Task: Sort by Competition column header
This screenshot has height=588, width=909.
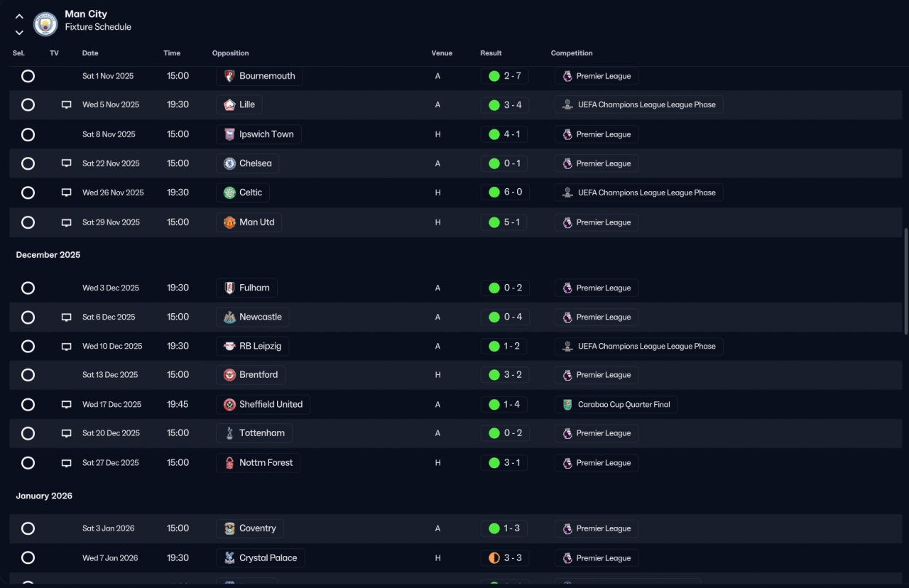Action: tap(572, 53)
